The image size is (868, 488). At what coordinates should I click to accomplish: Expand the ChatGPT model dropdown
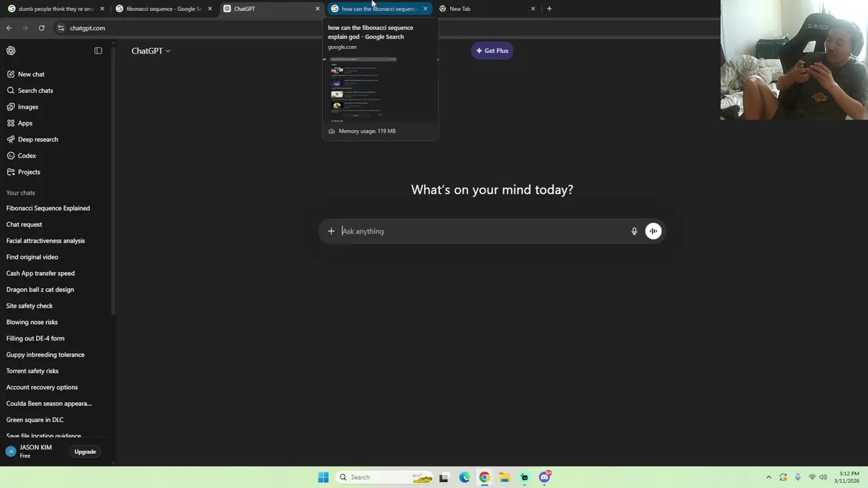coord(151,51)
